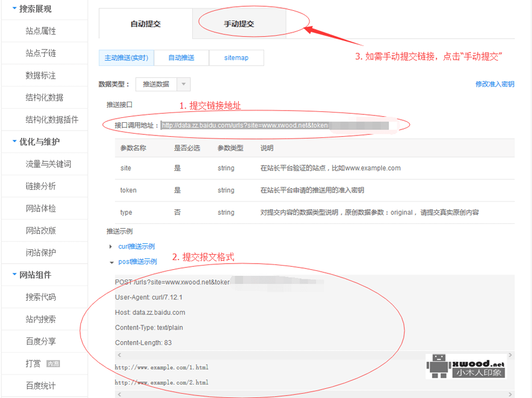The height and width of the screenshot is (398, 532).
Task: Switch to the 自动提交 tab
Action: point(146,24)
